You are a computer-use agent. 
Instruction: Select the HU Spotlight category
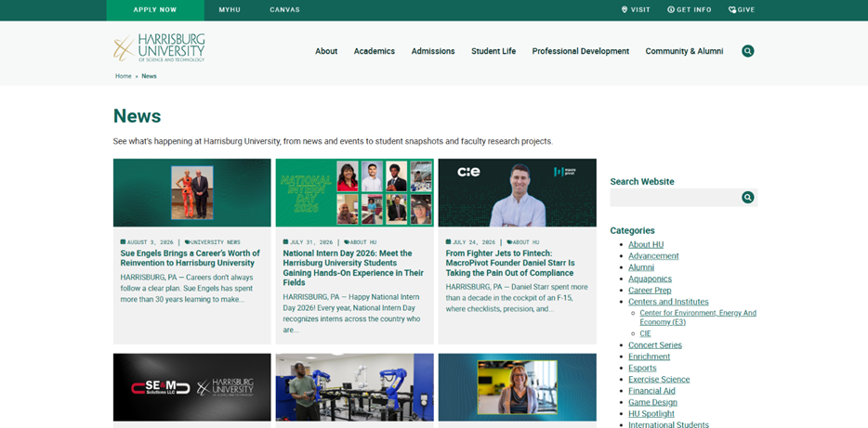[651, 414]
